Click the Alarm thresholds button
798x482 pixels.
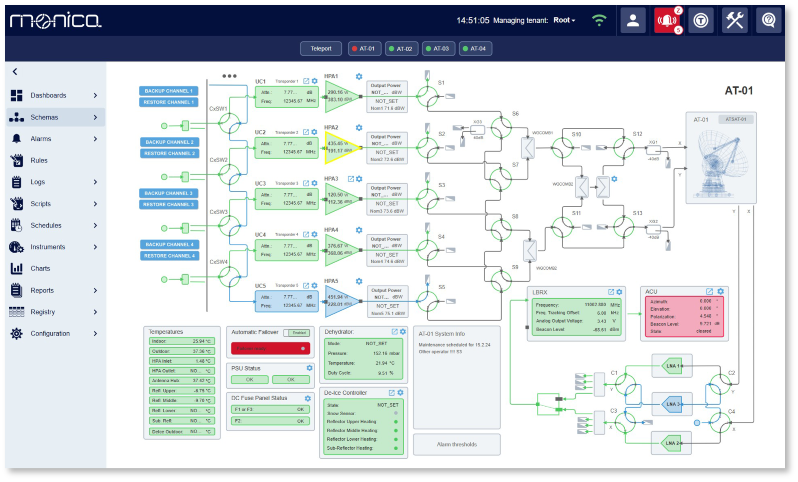457,444
